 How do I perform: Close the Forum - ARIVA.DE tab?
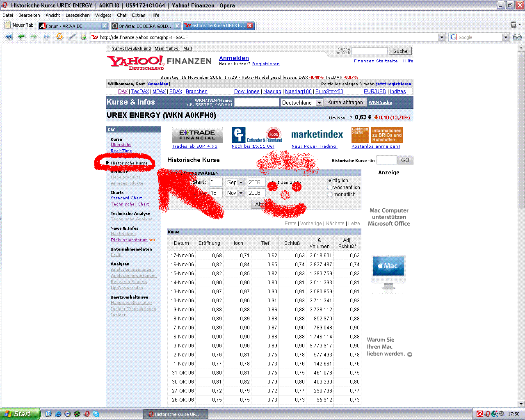click(x=105, y=26)
